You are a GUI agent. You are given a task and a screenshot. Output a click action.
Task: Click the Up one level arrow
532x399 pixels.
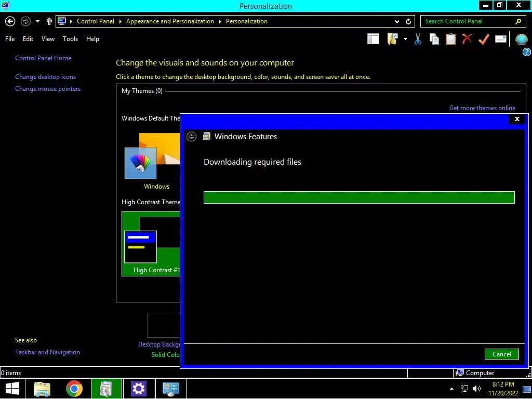(49, 21)
